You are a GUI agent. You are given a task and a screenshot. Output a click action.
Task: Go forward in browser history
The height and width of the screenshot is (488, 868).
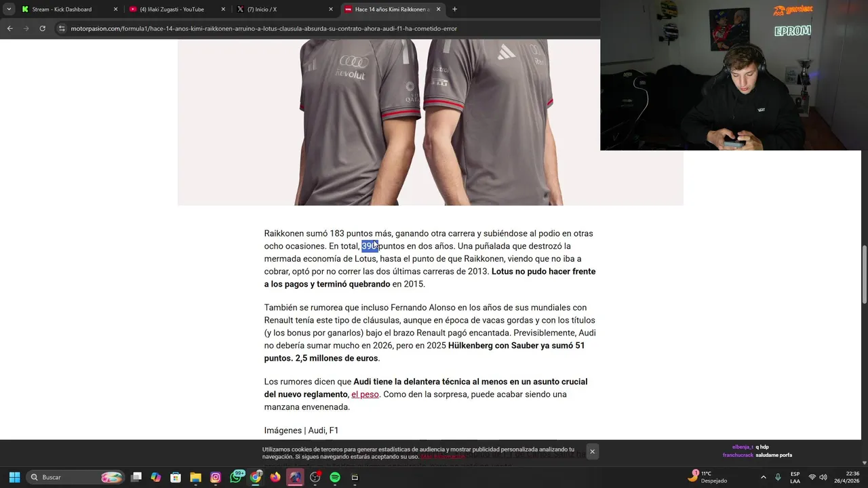tap(26, 28)
